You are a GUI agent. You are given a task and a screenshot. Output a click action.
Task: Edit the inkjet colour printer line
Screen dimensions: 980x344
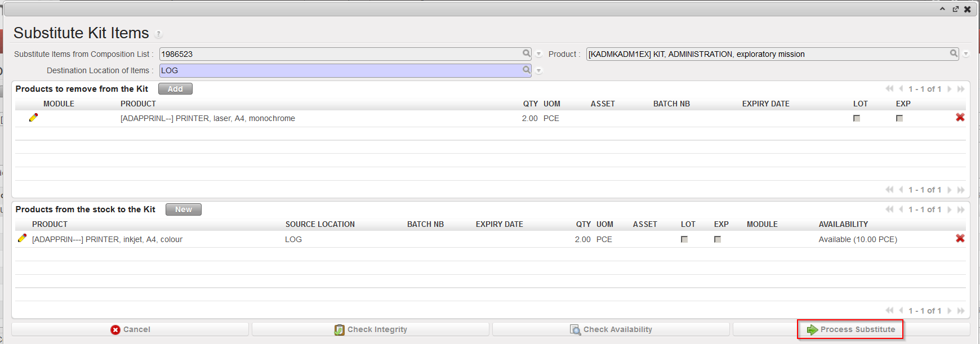tap(22, 239)
